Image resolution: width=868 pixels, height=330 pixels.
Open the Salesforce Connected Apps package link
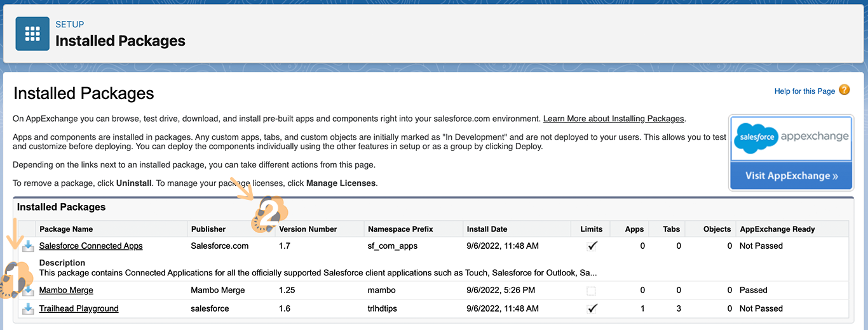click(x=91, y=246)
